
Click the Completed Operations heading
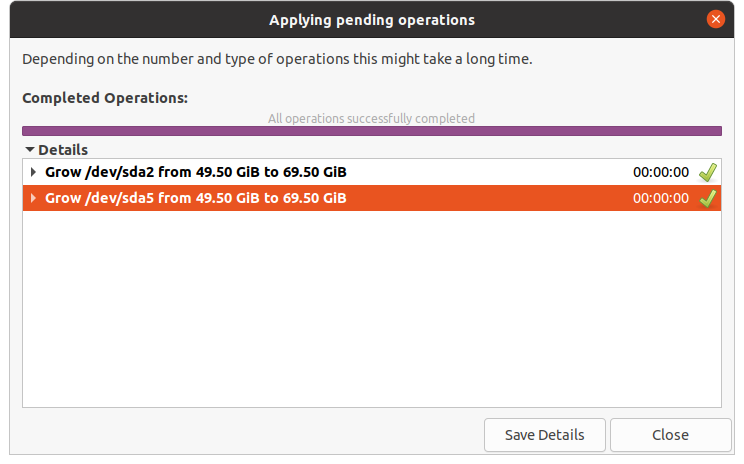click(105, 98)
